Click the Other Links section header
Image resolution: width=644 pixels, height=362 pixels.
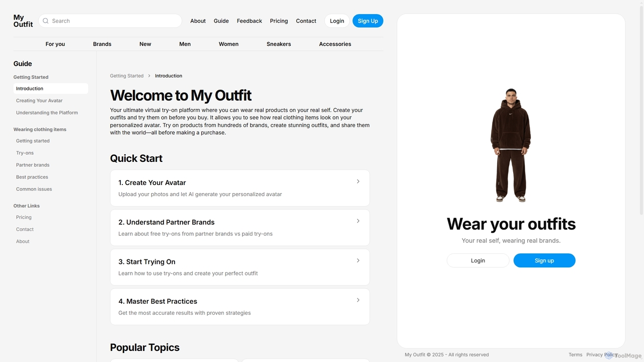tap(27, 206)
